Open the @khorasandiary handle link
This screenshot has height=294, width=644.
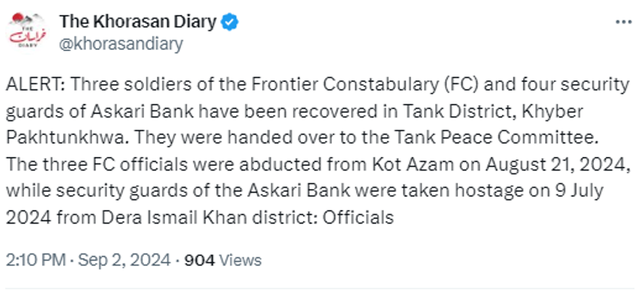coord(121,44)
